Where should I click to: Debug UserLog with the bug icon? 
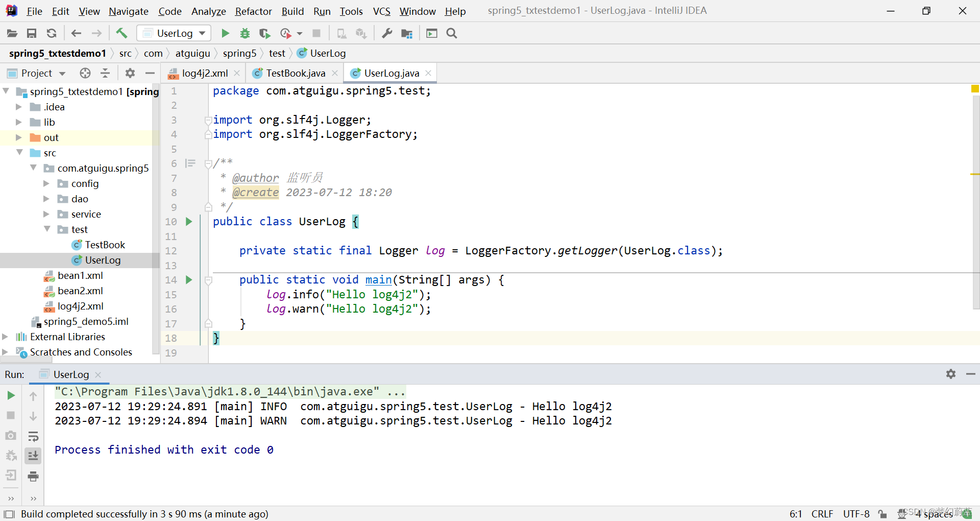(x=245, y=33)
